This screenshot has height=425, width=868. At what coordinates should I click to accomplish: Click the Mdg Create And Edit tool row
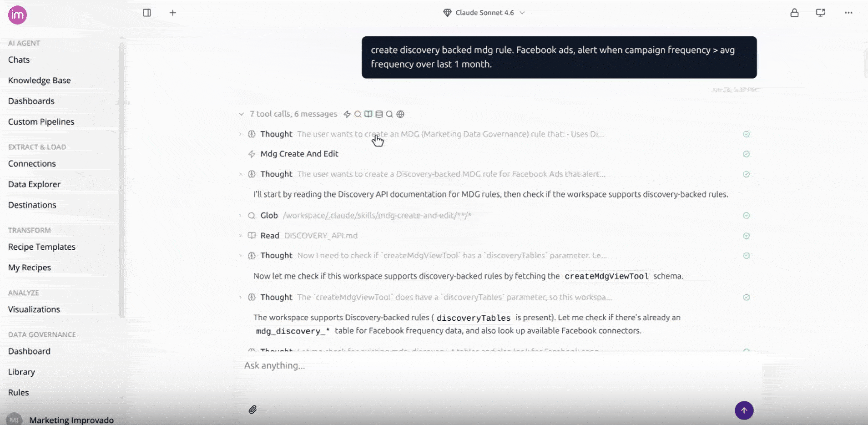coord(495,154)
